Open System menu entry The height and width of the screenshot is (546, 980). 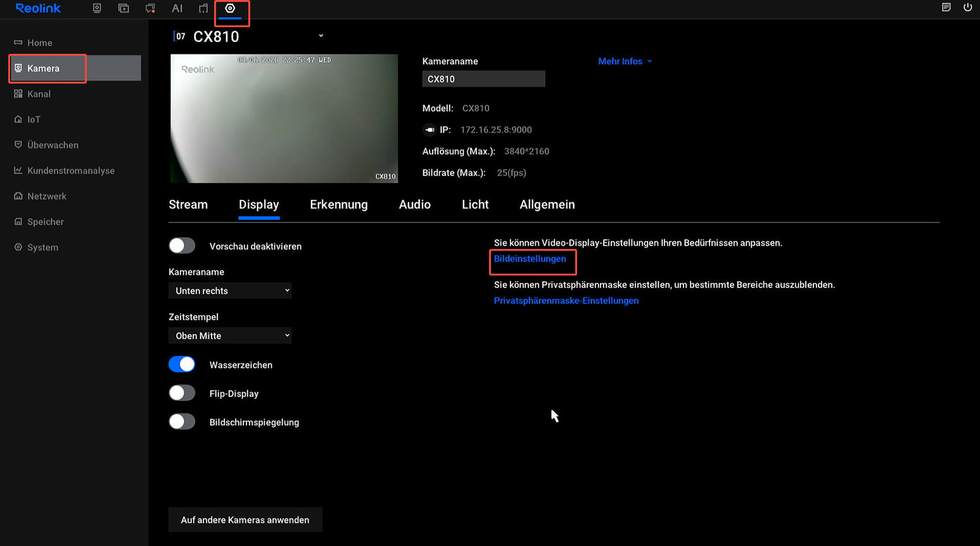[75, 247]
